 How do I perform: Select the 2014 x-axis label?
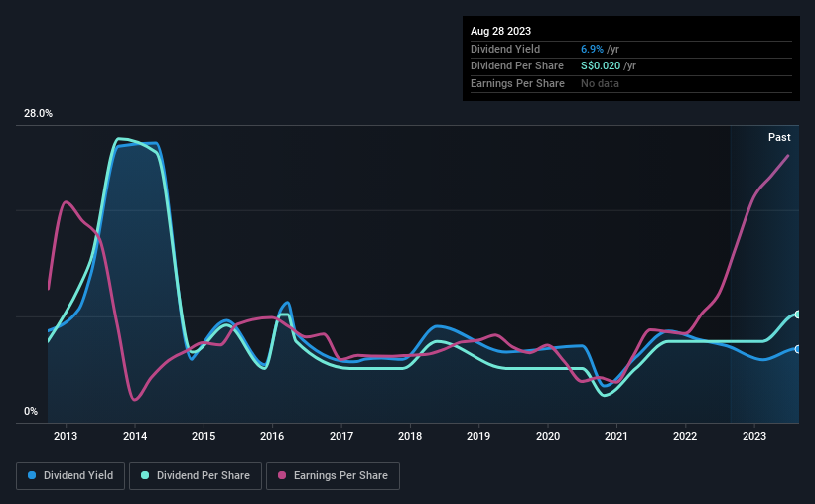[135, 436]
